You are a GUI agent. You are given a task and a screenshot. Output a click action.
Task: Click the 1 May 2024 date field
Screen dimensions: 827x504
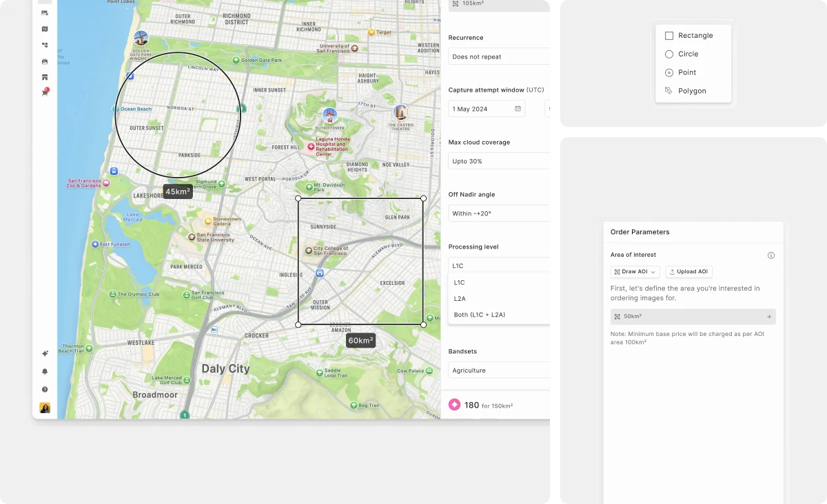pos(487,109)
